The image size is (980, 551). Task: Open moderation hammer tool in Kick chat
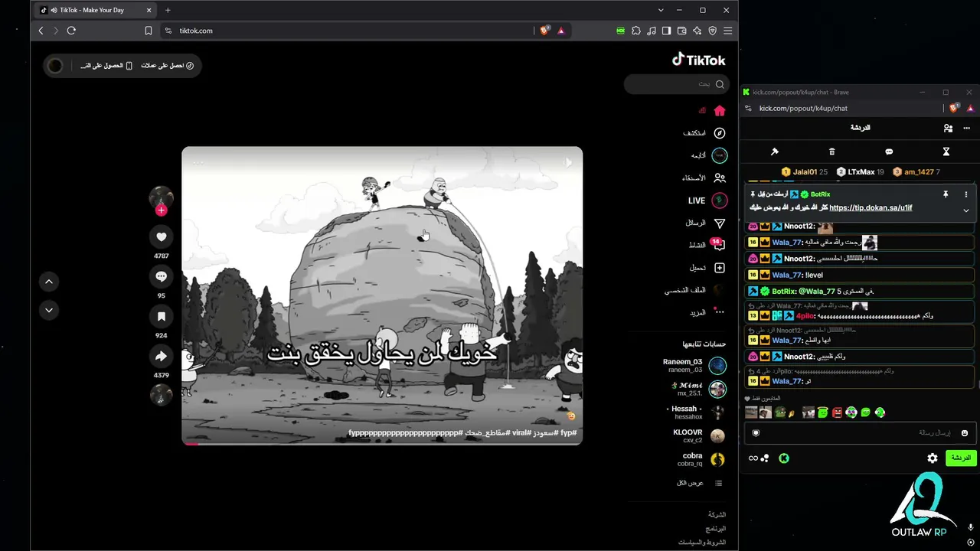(x=775, y=152)
